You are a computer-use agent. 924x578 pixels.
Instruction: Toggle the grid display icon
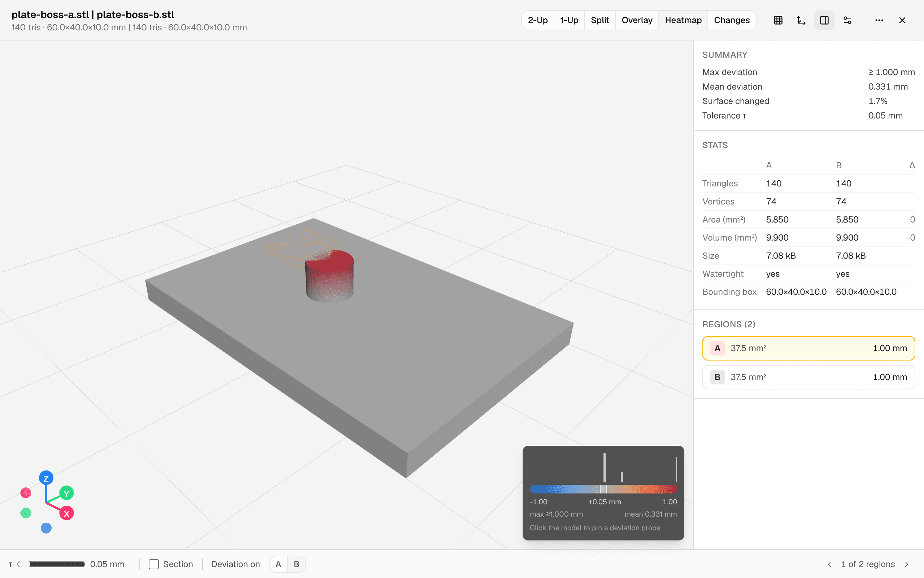coord(778,20)
